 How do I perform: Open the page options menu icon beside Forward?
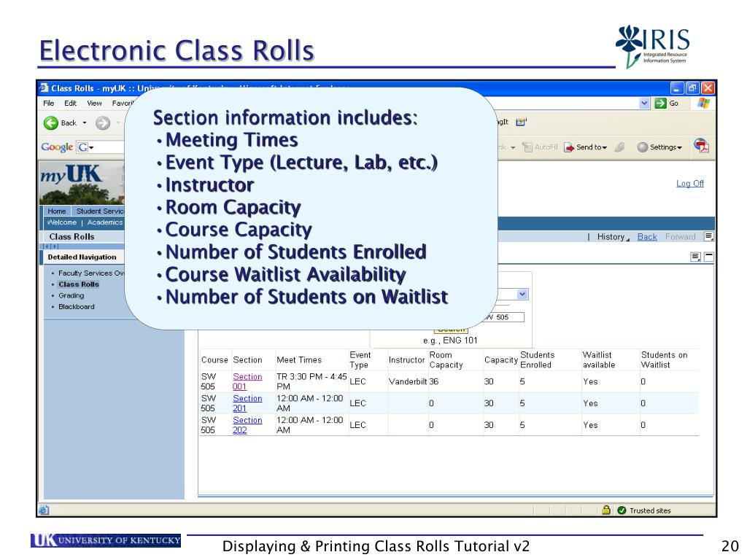709,237
